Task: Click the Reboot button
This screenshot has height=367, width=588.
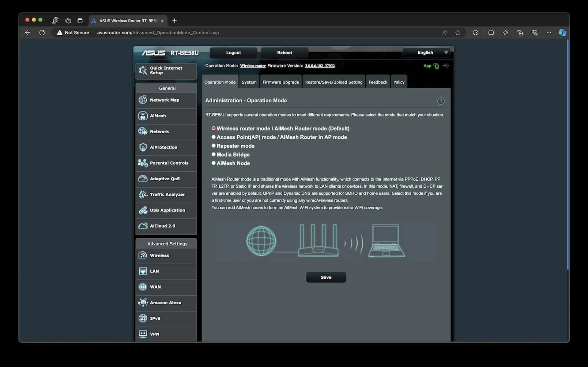Action: click(x=285, y=53)
